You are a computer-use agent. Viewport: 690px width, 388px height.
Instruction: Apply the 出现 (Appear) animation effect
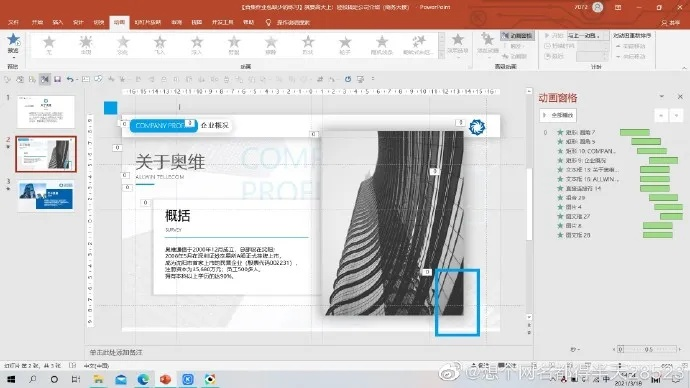click(x=86, y=45)
